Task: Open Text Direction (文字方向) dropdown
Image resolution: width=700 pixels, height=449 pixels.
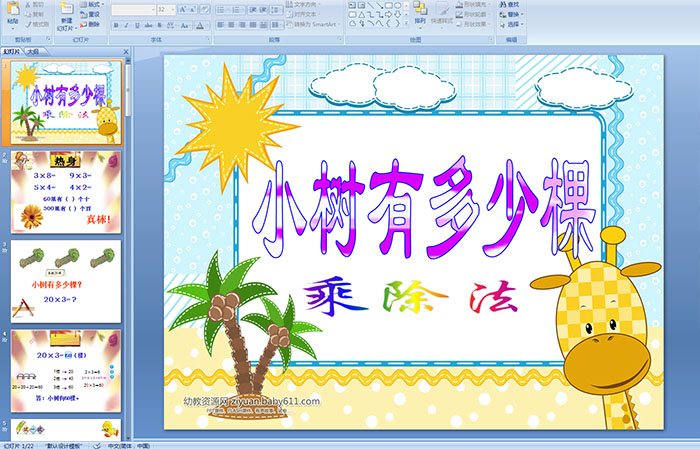Action: pos(303,4)
